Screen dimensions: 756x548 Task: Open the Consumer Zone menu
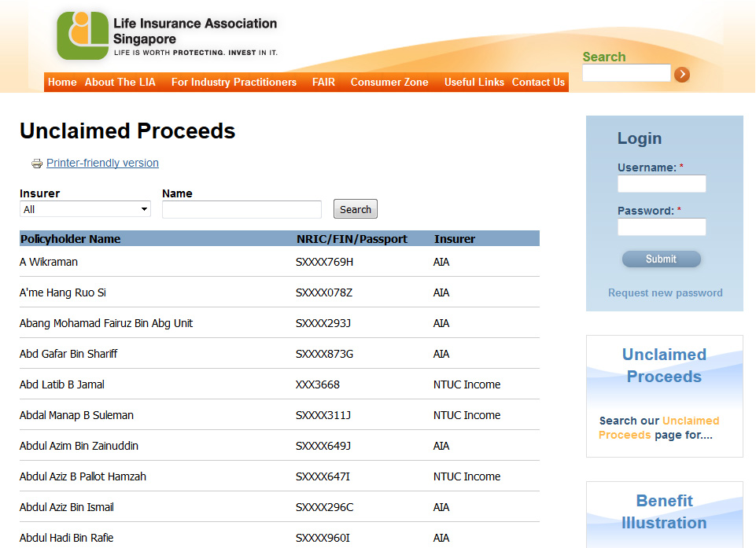(389, 82)
